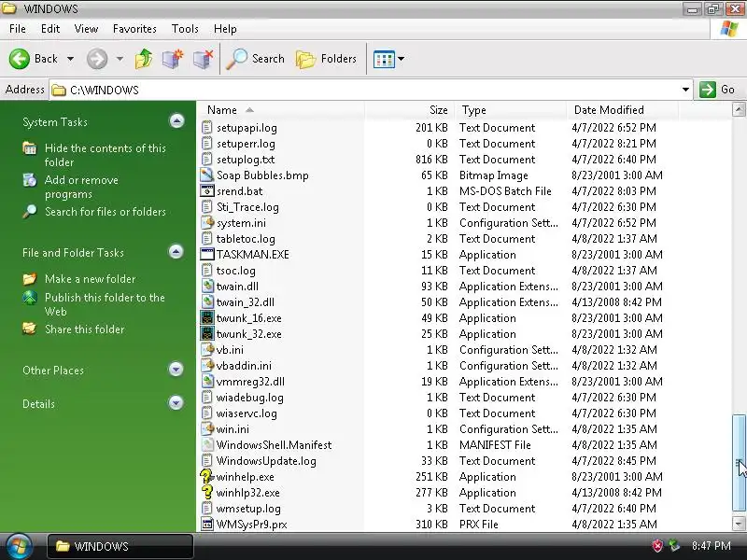
Task: Click Share this folder
Action: click(x=84, y=329)
